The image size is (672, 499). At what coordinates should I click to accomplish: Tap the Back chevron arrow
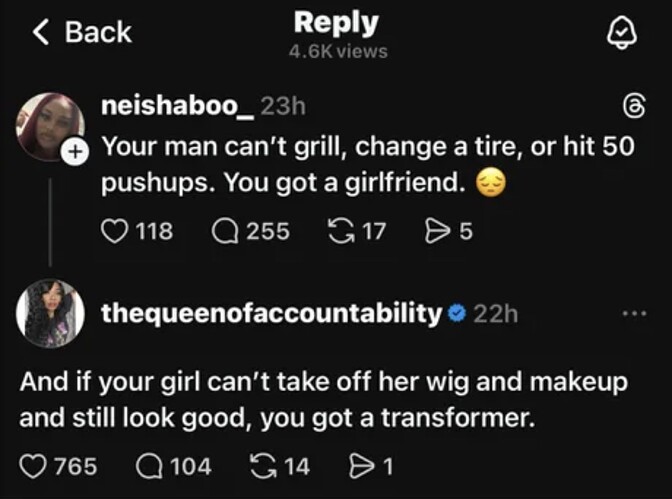[x=41, y=32]
